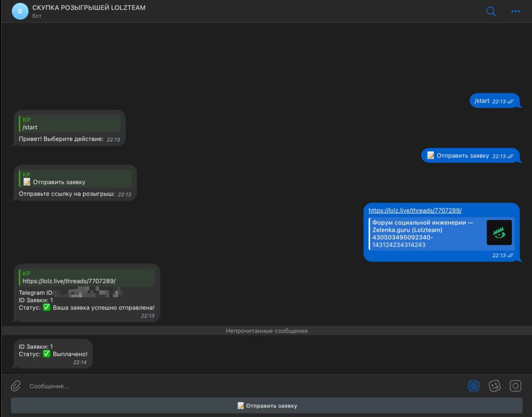Click the Telegram ID line in bot message
532x417 pixels.
pyautogui.click(x=70, y=293)
